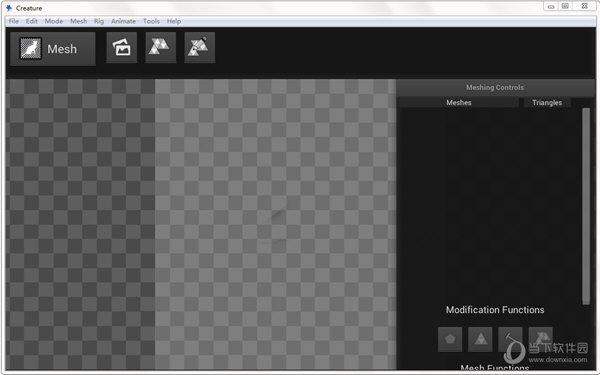Open the Animate menu
Screen dimensions: 600x375
(123, 21)
